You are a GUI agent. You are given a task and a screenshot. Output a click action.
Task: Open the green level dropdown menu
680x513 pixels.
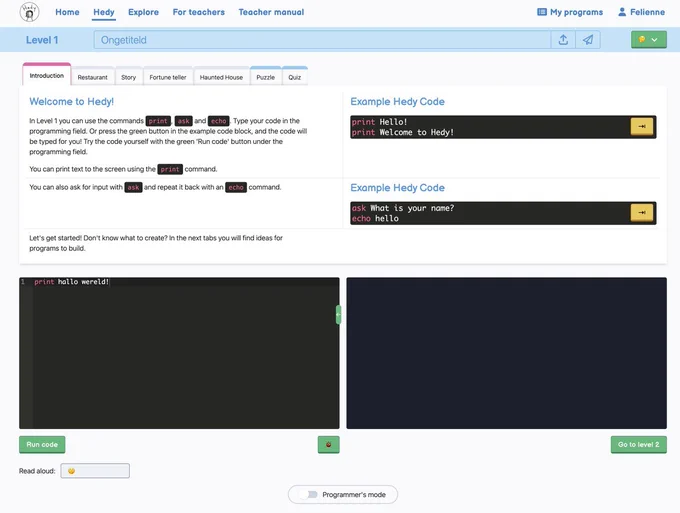648,40
